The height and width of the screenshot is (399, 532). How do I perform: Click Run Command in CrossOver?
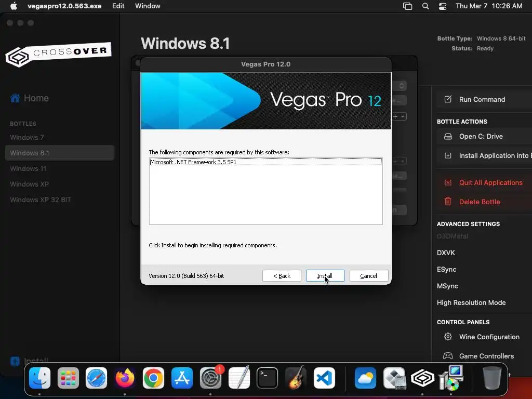pos(484,99)
